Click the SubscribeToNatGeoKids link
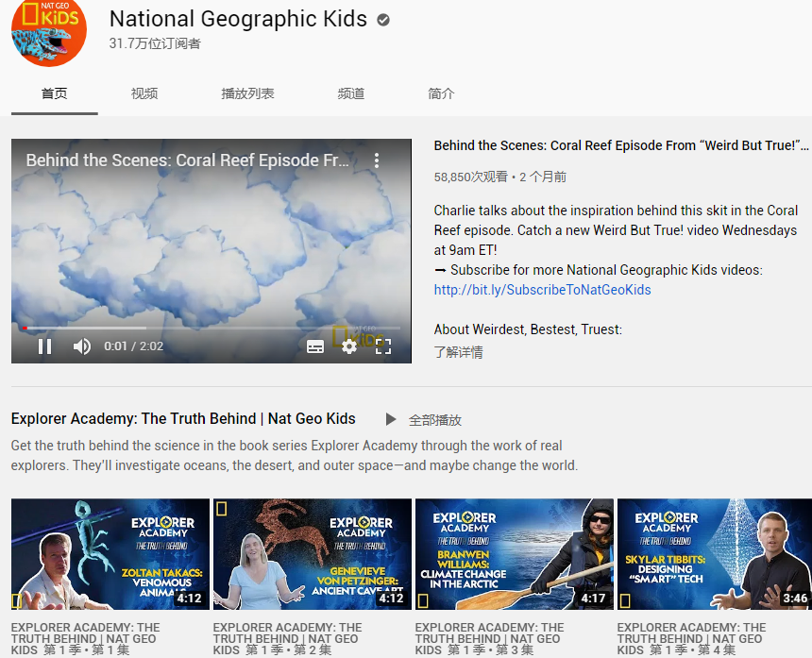 pyautogui.click(x=542, y=290)
